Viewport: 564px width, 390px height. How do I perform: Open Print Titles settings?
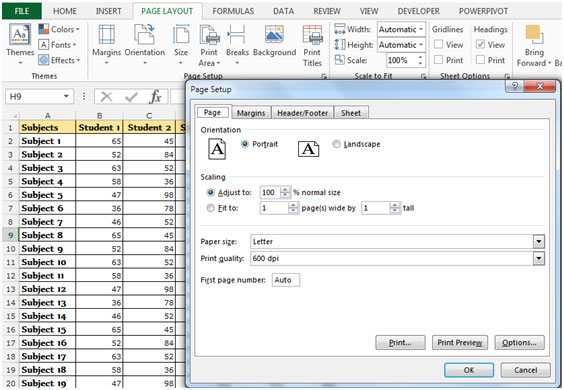[312, 45]
